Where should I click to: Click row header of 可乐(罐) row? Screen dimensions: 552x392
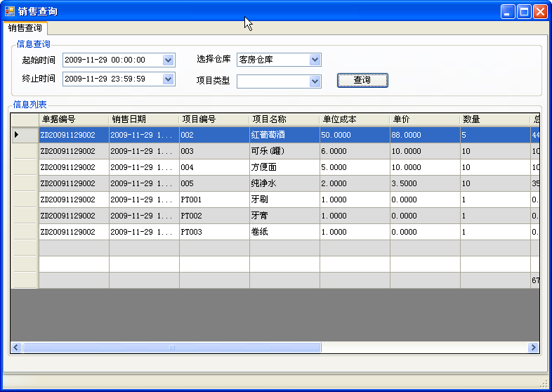25,151
